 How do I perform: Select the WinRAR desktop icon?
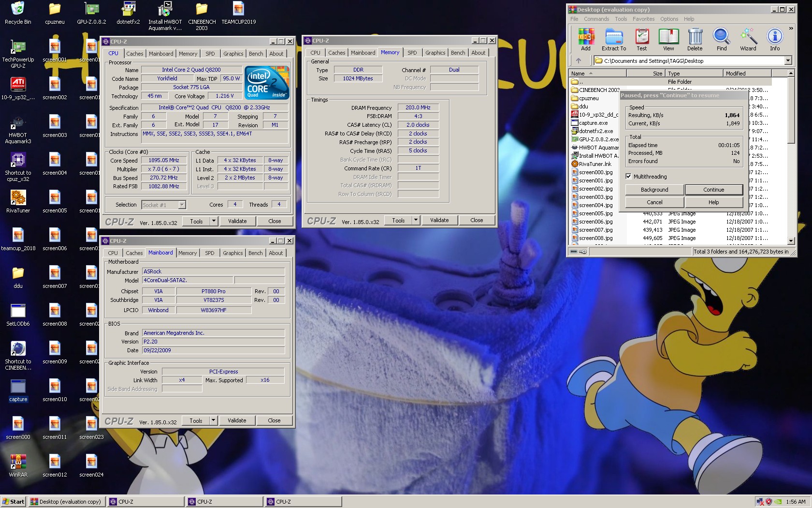[18, 466]
